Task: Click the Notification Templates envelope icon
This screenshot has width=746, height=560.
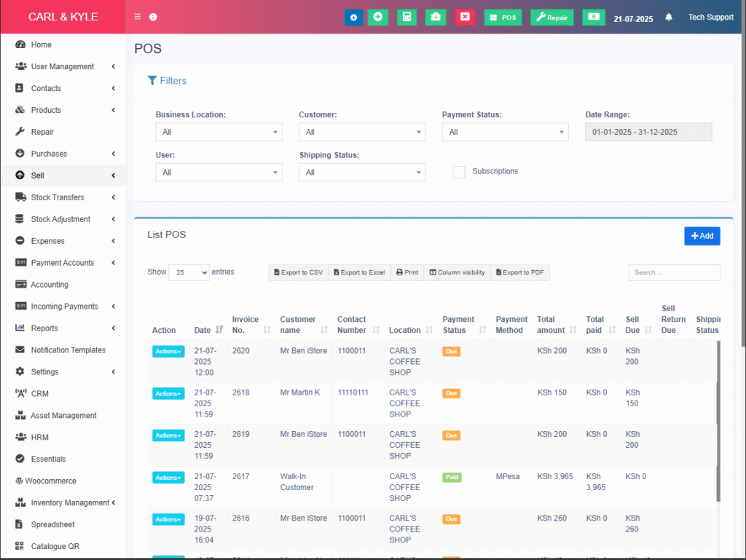Action: click(x=20, y=350)
